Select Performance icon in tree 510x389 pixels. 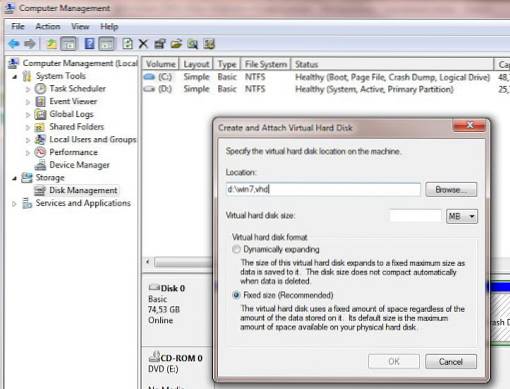40,152
